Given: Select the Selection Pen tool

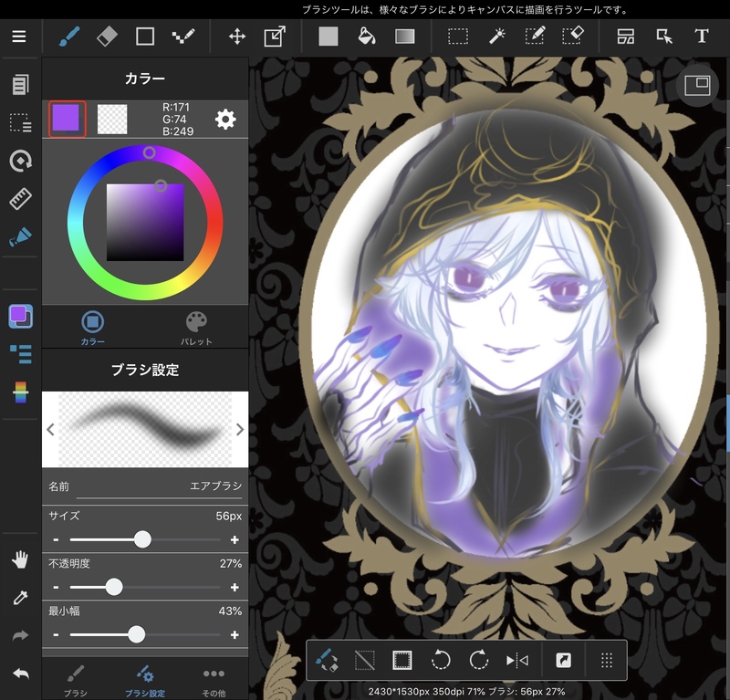Looking at the screenshot, I should point(535,37).
